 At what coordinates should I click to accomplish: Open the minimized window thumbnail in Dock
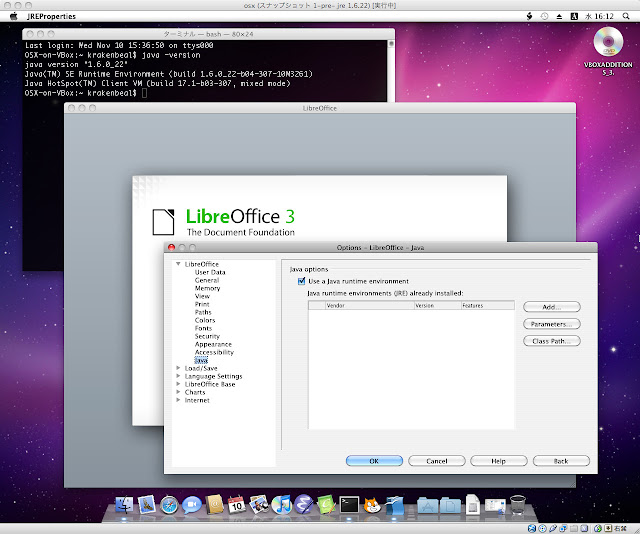[495, 505]
